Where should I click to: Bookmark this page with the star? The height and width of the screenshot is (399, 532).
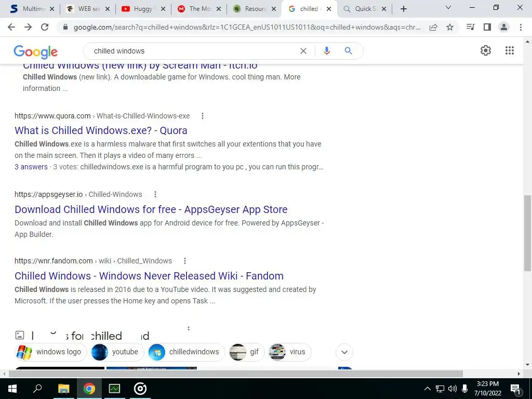[450, 27]
